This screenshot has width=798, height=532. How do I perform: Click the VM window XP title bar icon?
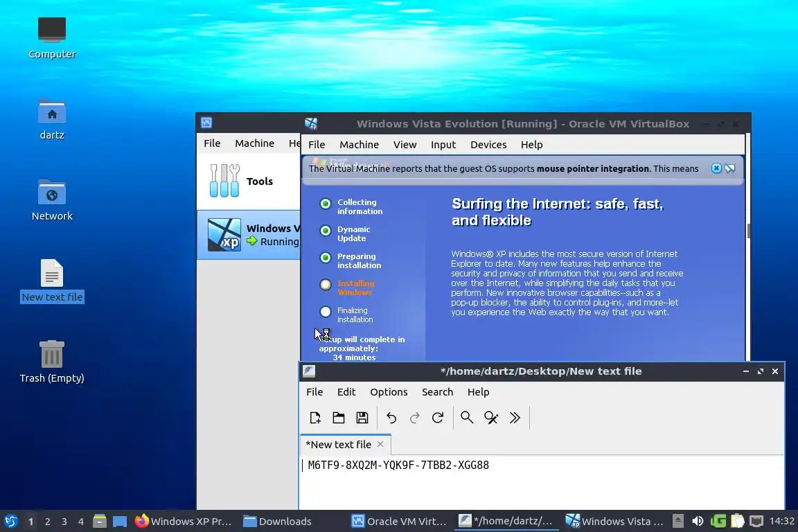coord(311,124)
